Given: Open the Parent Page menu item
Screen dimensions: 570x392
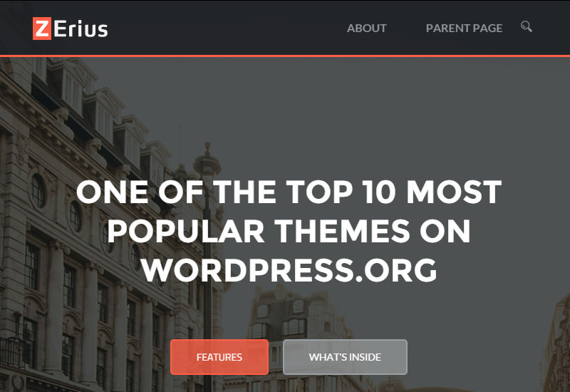Looking at the screenshot, I should point(464,28).
